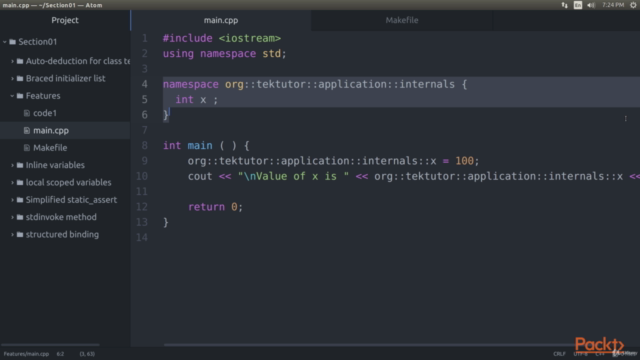This screenshot has width=640, height=360.
Task: Click the Simplified static_assert folder icon
Action: (20, 200)
